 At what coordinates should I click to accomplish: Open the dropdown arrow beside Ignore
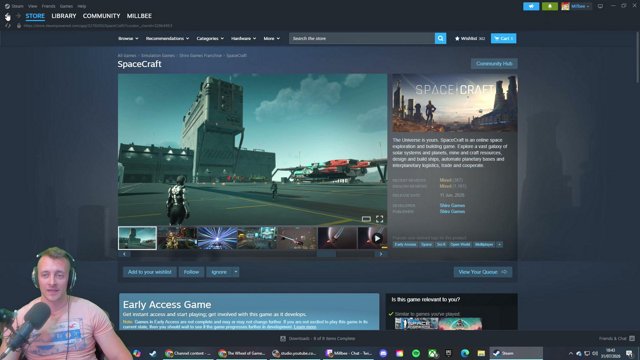pyautogui.click(x=236, y=272)
